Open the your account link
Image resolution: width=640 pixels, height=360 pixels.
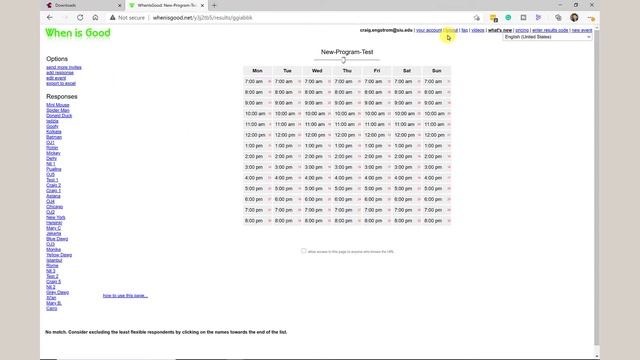point(429,30)
